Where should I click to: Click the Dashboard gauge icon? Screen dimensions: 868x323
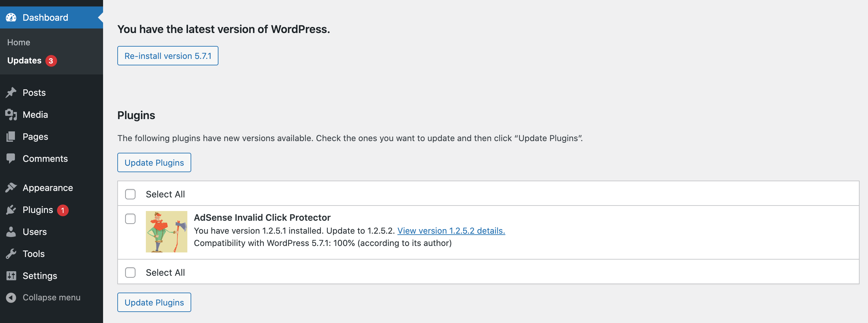pos(11,17)
